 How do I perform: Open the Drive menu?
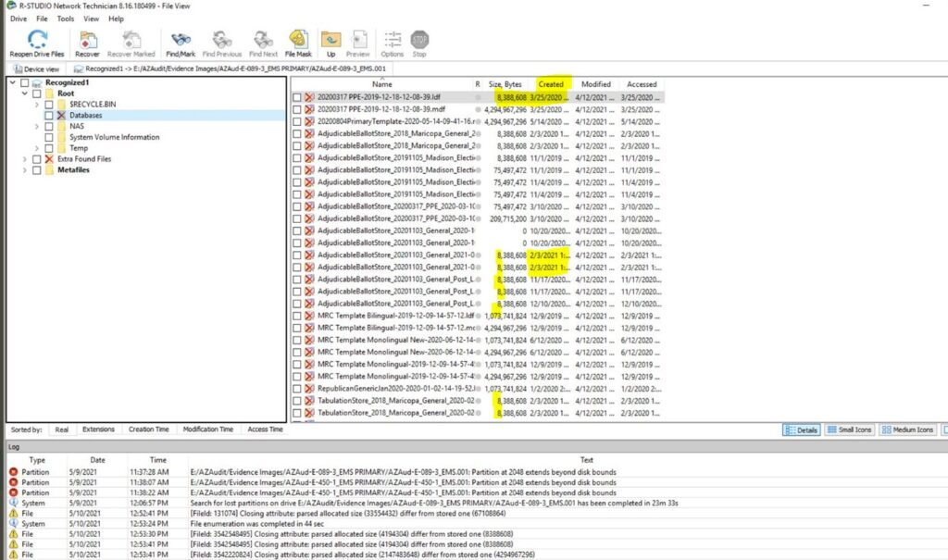click(19, 19)
